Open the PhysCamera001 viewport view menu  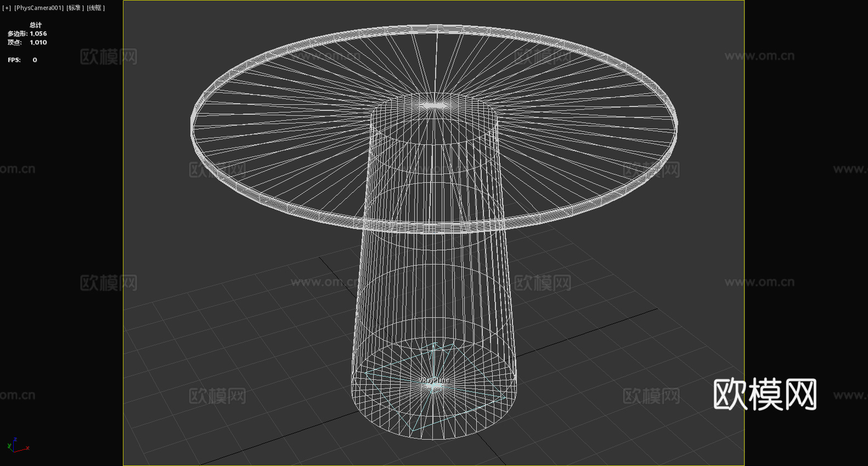coord(39,8)
